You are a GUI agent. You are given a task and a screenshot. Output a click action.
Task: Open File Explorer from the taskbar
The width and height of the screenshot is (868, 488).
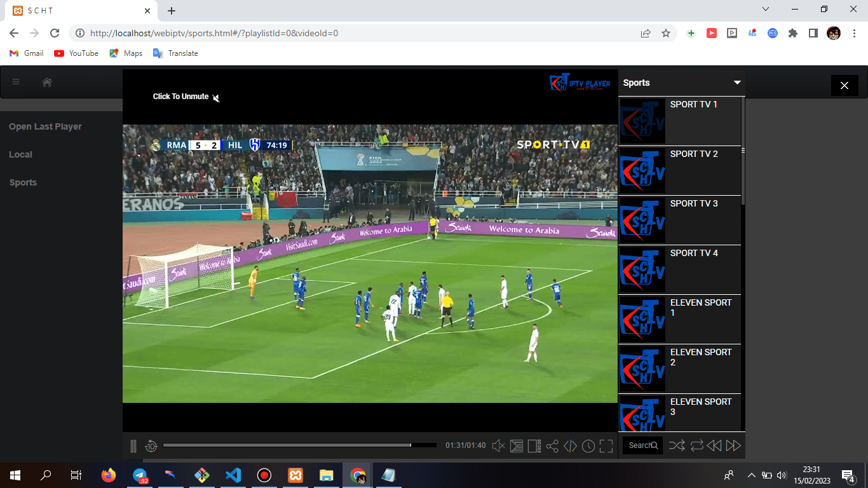pos(327,475)
